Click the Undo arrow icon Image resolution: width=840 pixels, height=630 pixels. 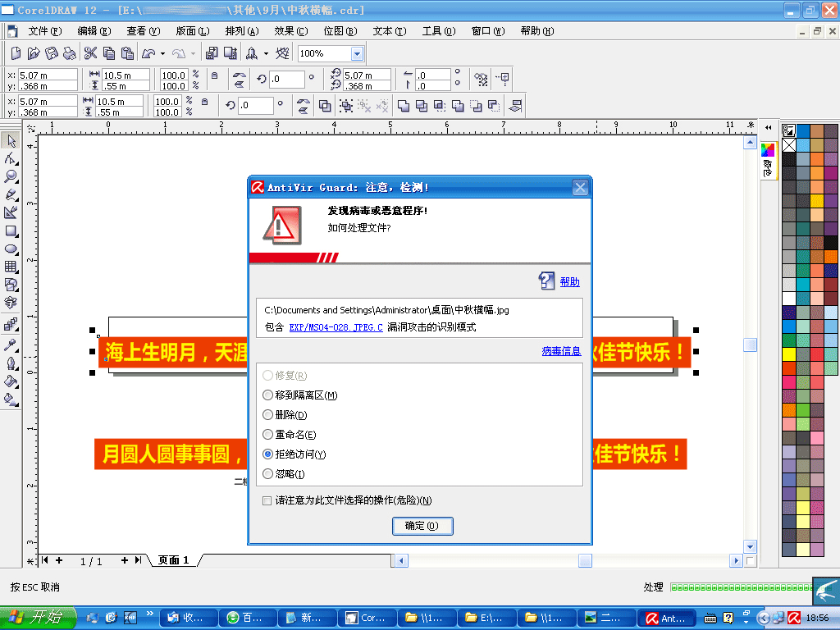[148, 53]
